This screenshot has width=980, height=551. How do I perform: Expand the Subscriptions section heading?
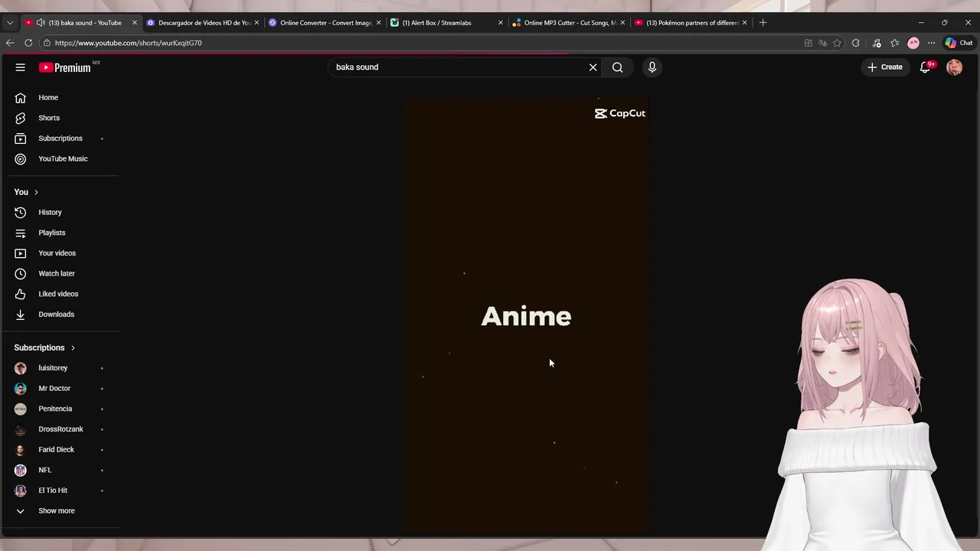coord(44,347)
